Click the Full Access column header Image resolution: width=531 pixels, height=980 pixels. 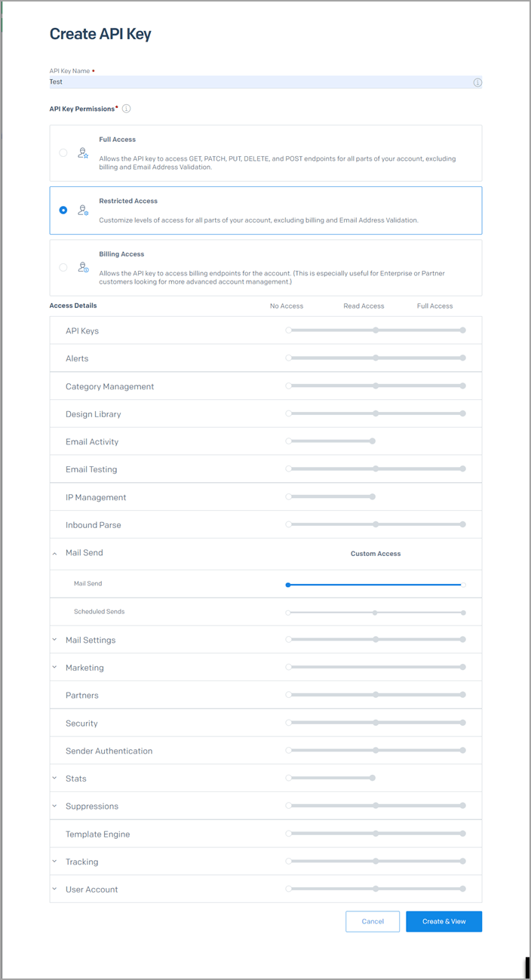click(x=435, y=306)
